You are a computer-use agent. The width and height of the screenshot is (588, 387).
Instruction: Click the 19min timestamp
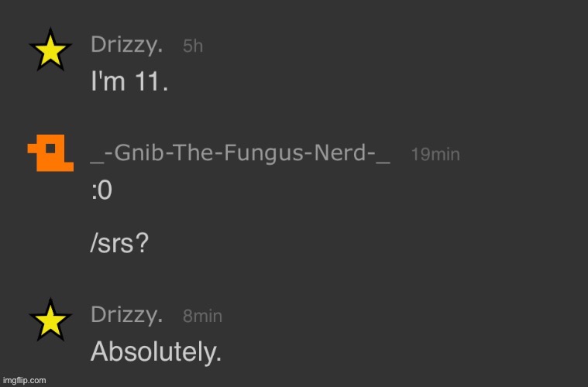pyautogui.click(x=435, y=155)
